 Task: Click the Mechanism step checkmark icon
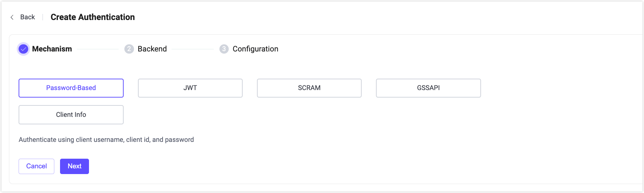[24, 49]
